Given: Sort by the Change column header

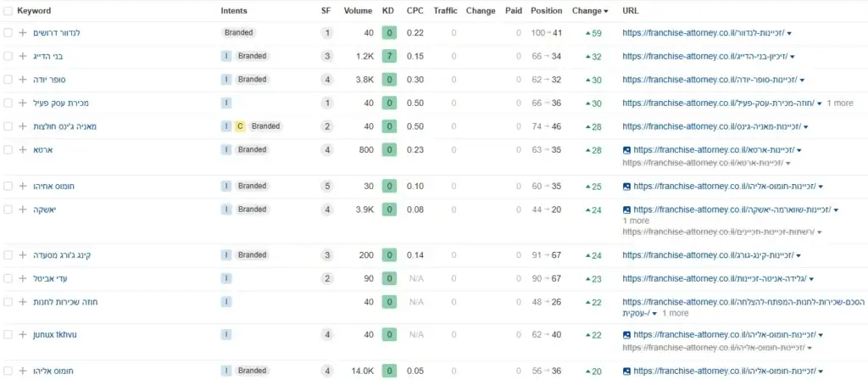Looking at the screenshot, I should click(590, 10).
